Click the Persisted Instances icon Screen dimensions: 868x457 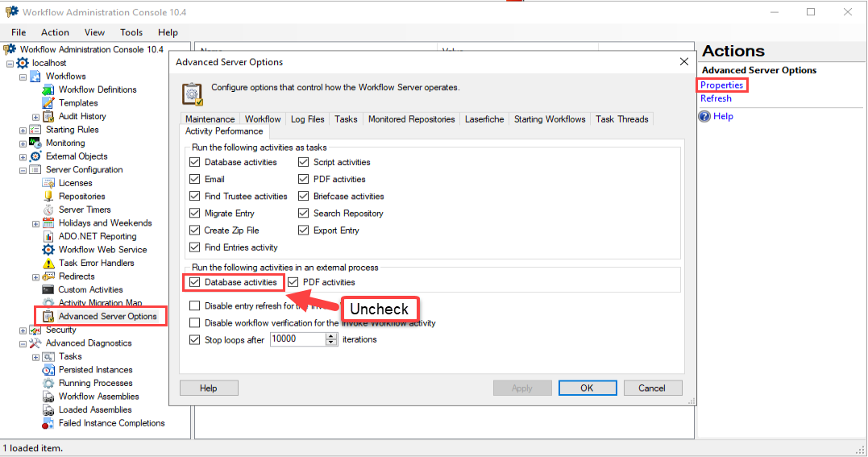pos(48,369)
